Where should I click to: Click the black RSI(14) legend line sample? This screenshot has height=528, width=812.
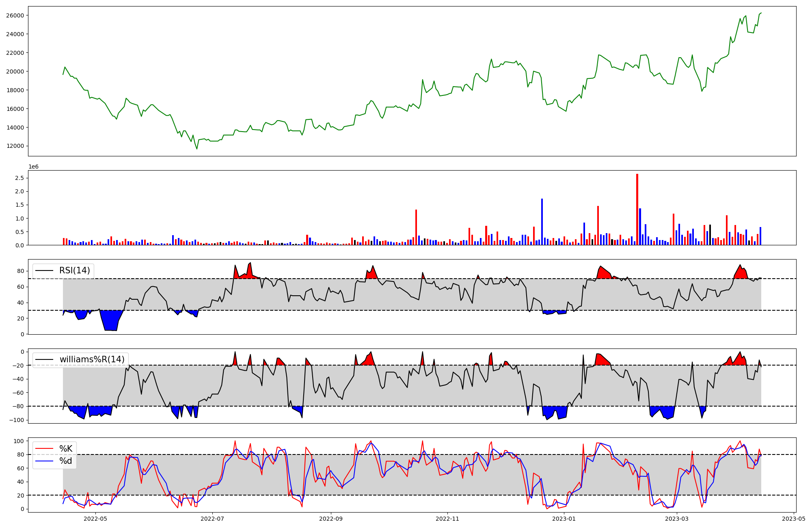45,270
